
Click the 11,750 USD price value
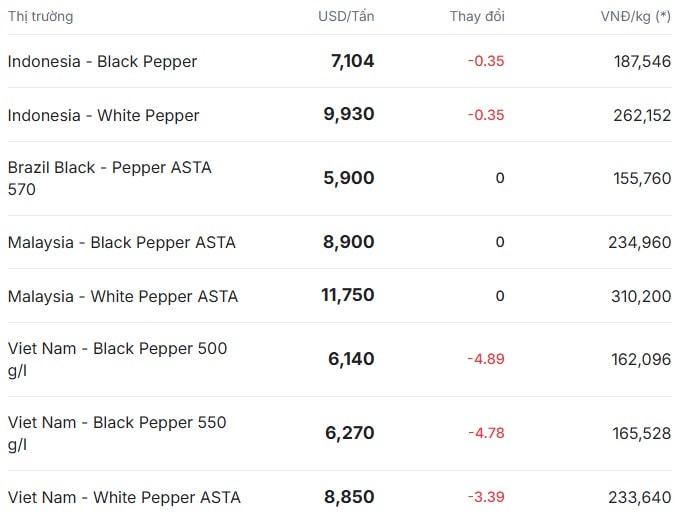(x=346, y=296)
